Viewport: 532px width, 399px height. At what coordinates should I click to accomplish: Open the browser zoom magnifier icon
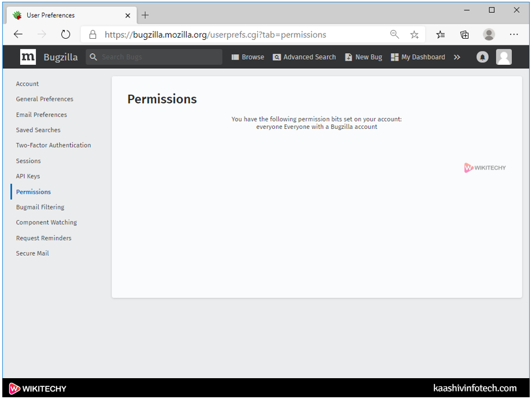[x=395, y=35]
